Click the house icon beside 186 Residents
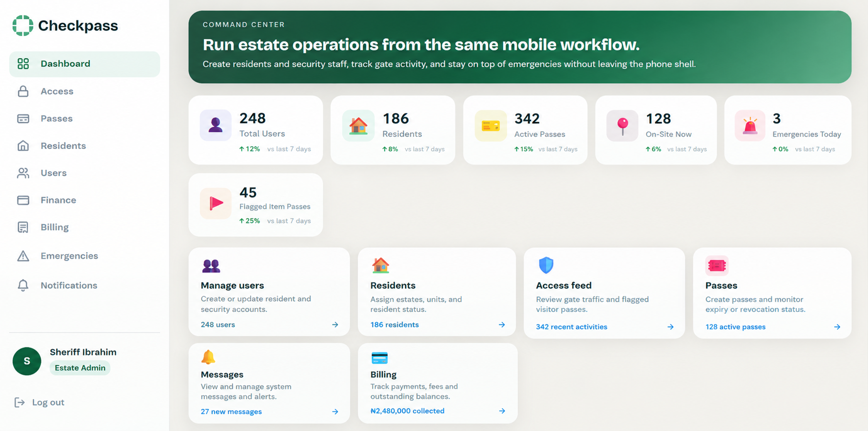Image resolution: width=868 pixels, height=431 pixels. [358, 125]
